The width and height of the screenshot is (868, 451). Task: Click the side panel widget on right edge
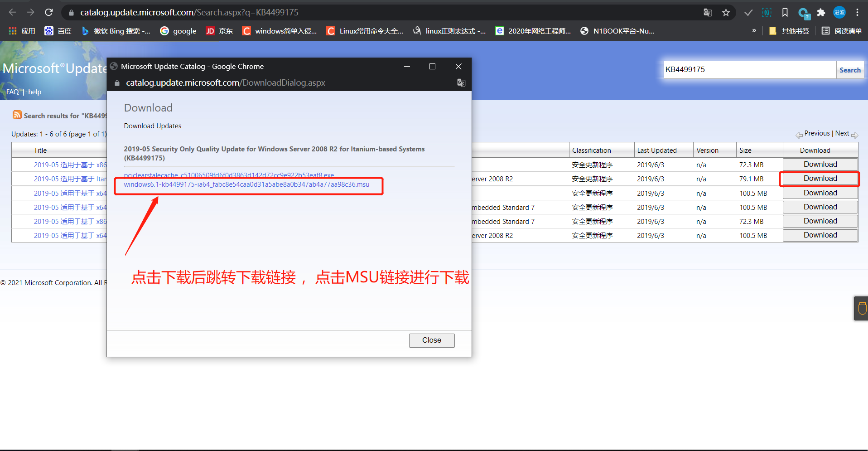861,309
